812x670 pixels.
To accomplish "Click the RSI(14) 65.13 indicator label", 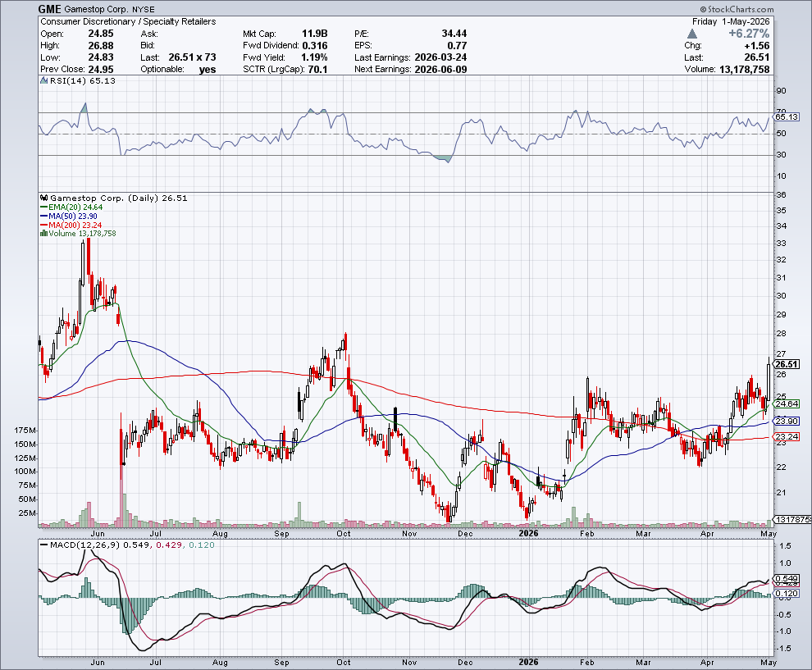I will point(82,80).
